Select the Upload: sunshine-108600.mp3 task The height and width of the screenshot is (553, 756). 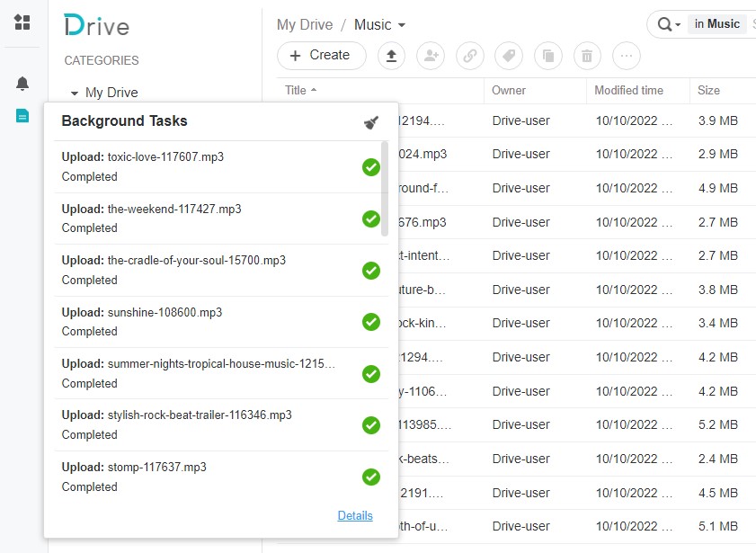(221, 322)
